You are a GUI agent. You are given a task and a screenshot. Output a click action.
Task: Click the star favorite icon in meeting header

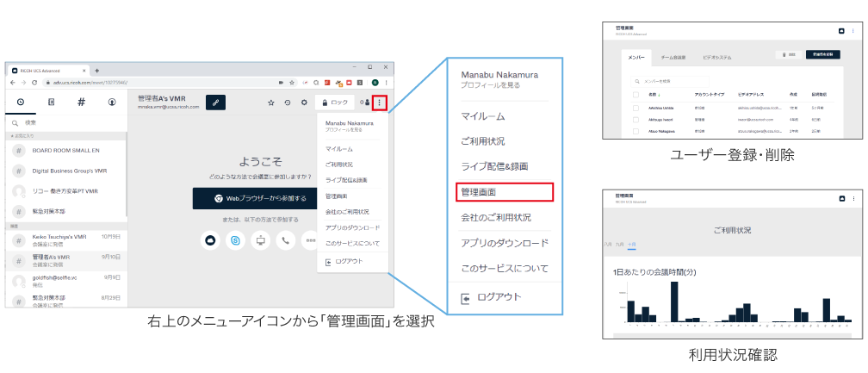tap(271, 103)
